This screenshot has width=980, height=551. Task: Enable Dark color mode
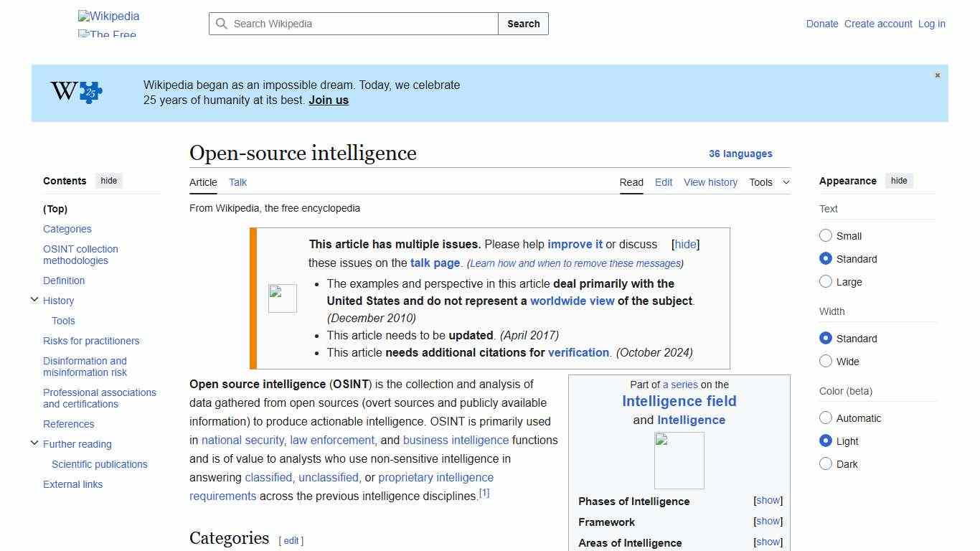pyautogui.click(x=826, y=464)
